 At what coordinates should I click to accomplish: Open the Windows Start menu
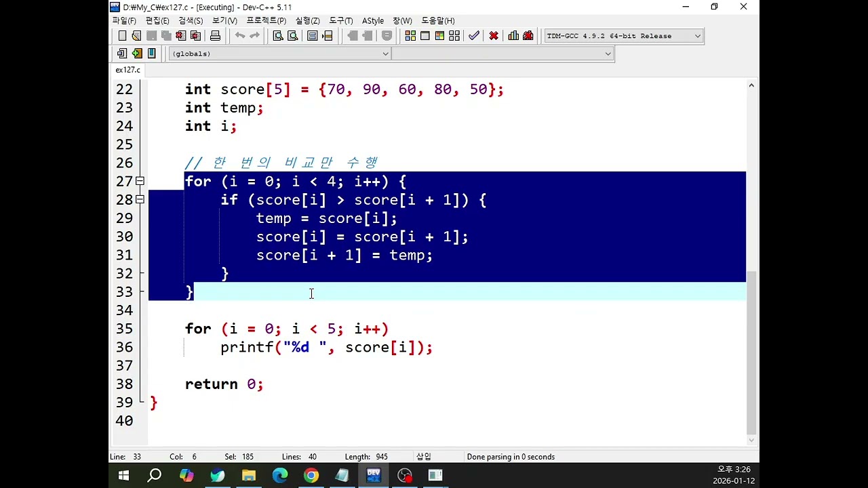pos(123,475)
